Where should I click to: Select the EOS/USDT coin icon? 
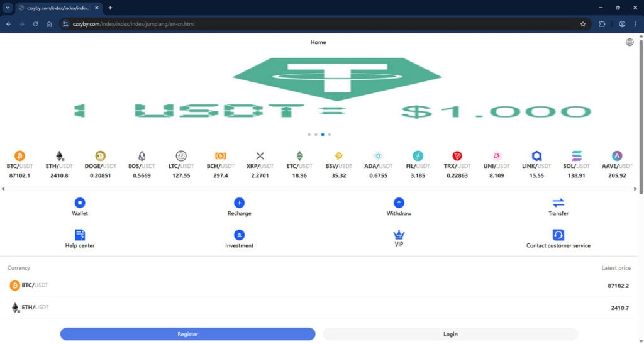pyautogui.click(x=142, y=156)
